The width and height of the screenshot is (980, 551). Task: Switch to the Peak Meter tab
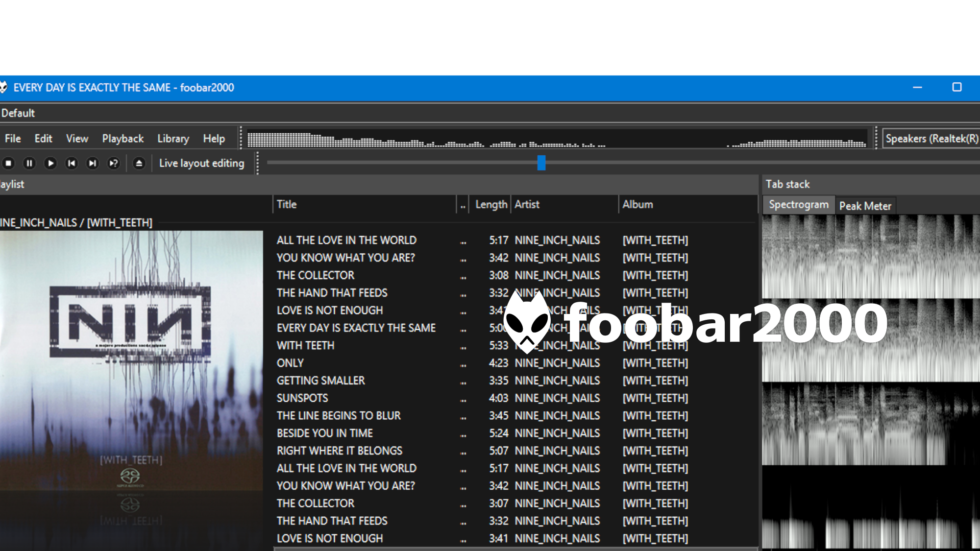865,206
